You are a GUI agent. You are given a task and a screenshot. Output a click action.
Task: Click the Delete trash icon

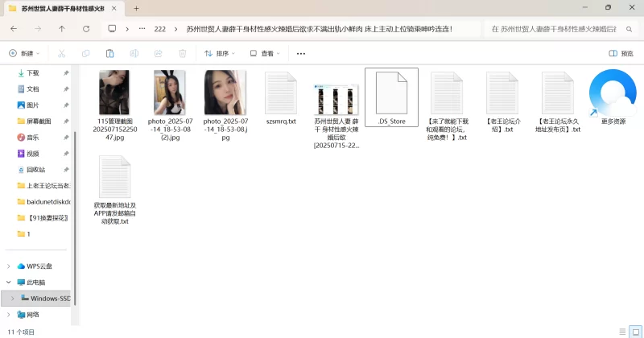pyautogui.click(x=183, y=53)
